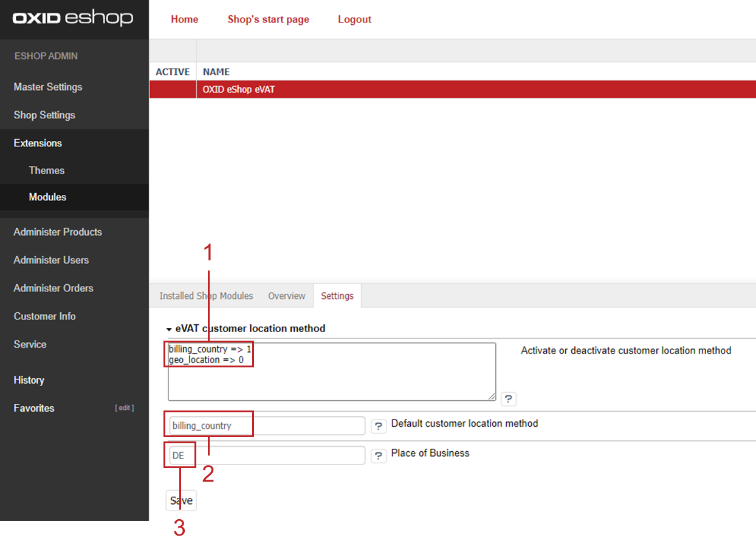Focus the Place of Business field
756x555 pixels.
click(280, 455)
